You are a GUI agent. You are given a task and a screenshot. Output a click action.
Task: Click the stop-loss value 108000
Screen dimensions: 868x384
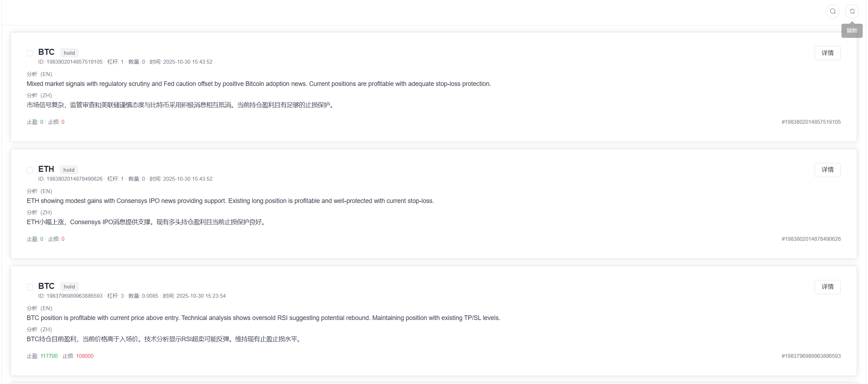tap(85, 356)
